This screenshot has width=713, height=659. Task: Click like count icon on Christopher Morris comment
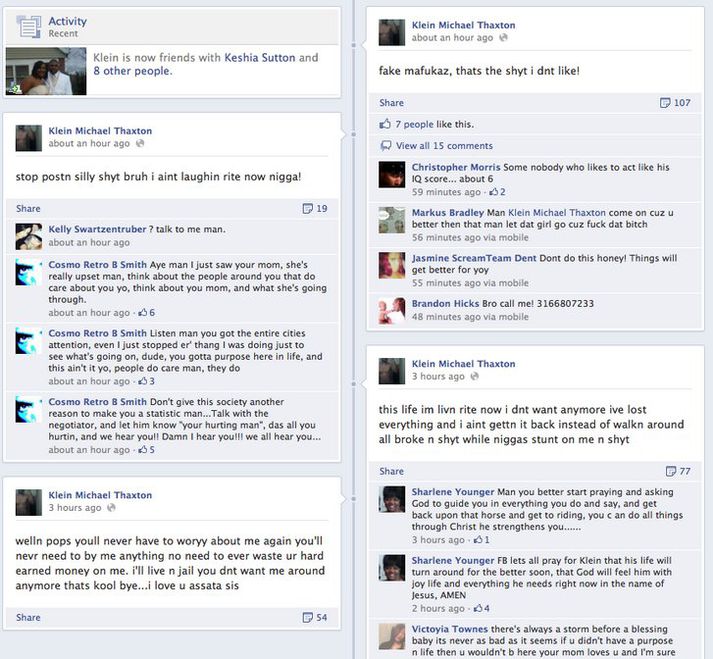tap(493, 192)
